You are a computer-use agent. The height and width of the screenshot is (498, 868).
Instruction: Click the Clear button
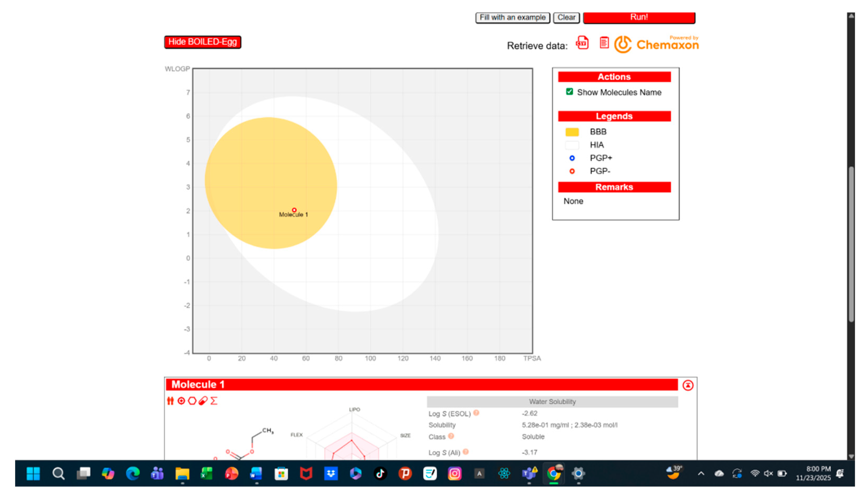click(x=566, y=17)
